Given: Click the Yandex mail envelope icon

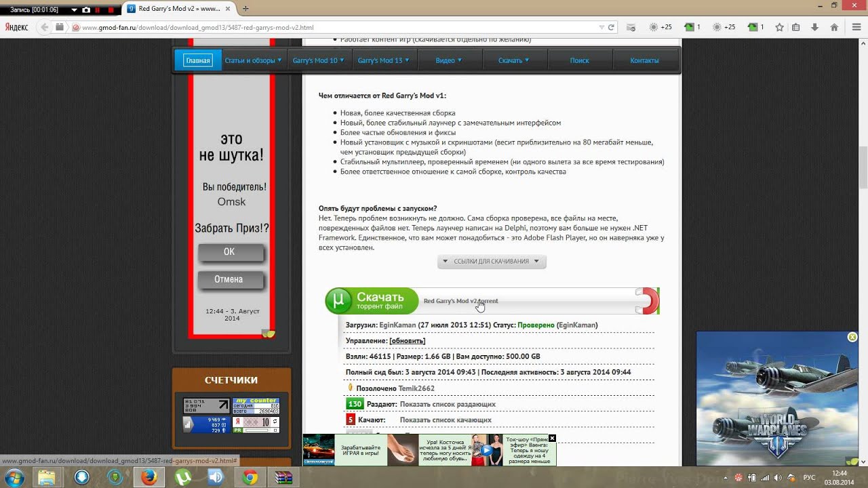Looking at the screenshot, I should point(631,27).
